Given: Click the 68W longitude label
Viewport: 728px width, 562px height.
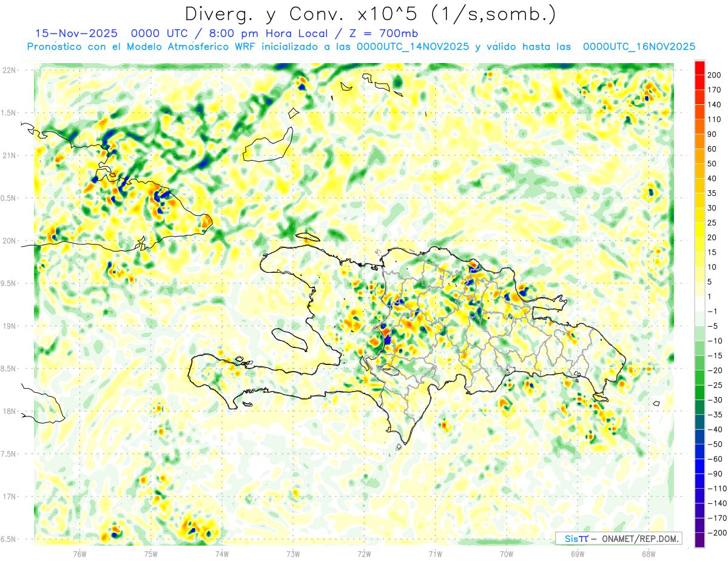Looking at the screenshot, I should (x=649, y=554).
